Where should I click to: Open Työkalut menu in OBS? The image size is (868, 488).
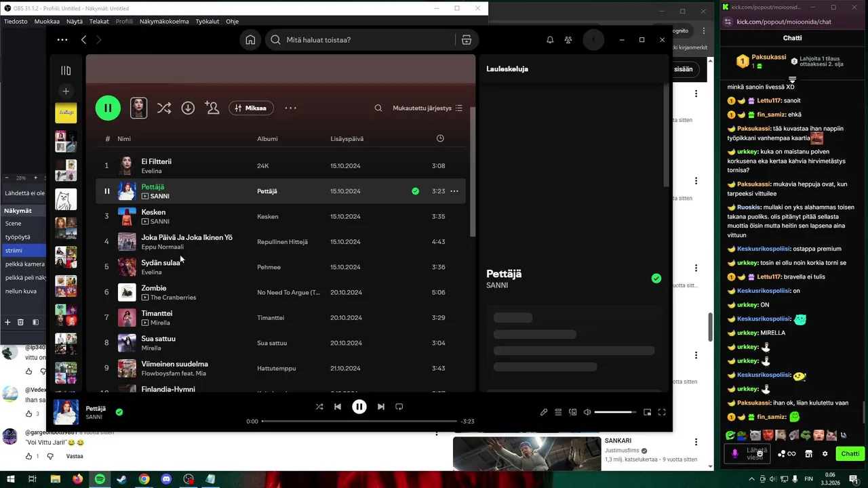[x=208, y=21]
